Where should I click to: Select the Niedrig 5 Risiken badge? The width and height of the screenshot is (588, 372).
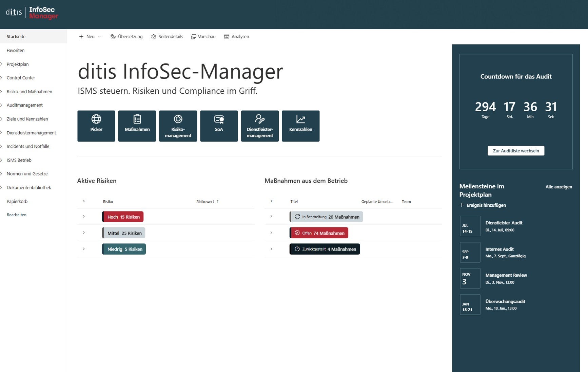pyautogui.click(x=124, y=249)
